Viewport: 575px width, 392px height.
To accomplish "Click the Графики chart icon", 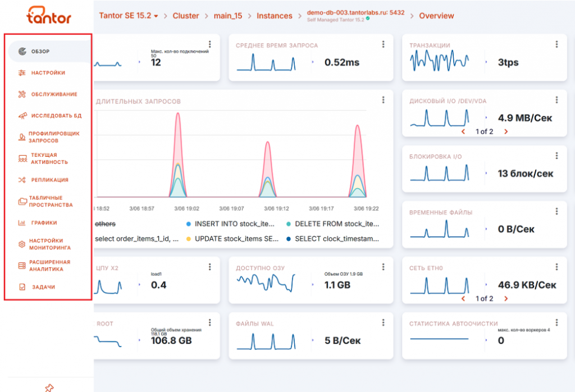I will tap(22, 222).
